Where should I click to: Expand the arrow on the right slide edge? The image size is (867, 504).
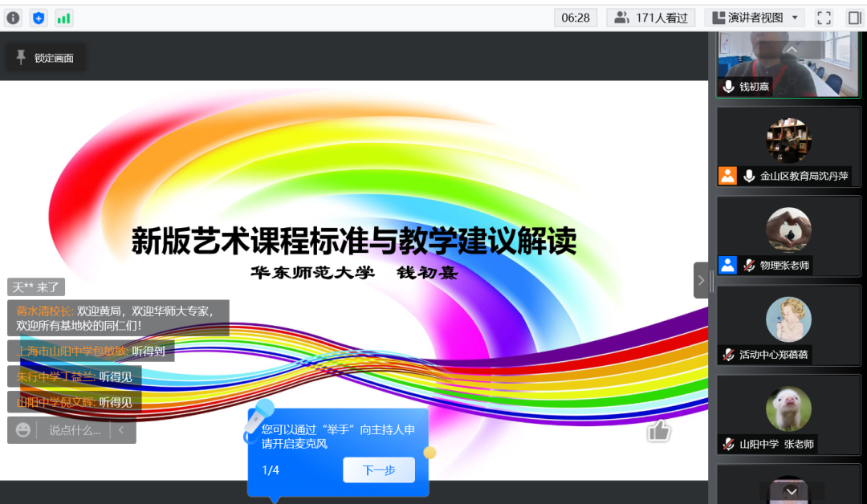pos(701,280)
